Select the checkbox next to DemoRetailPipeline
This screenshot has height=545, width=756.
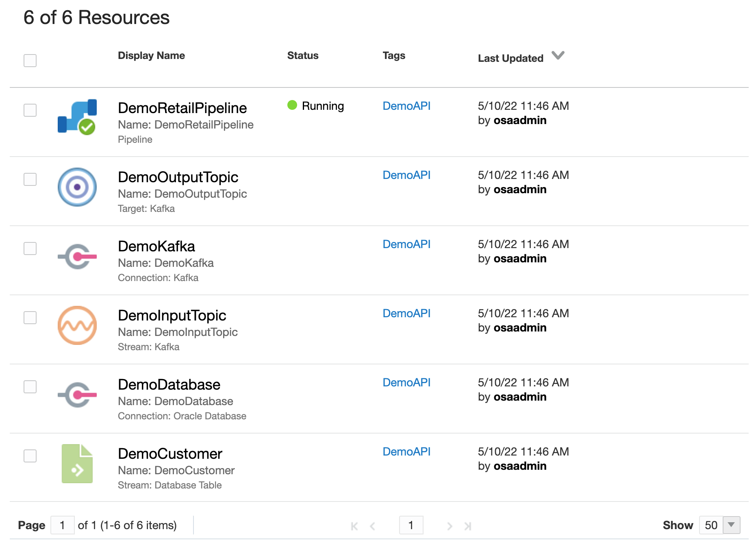click(x=30, y=110)
